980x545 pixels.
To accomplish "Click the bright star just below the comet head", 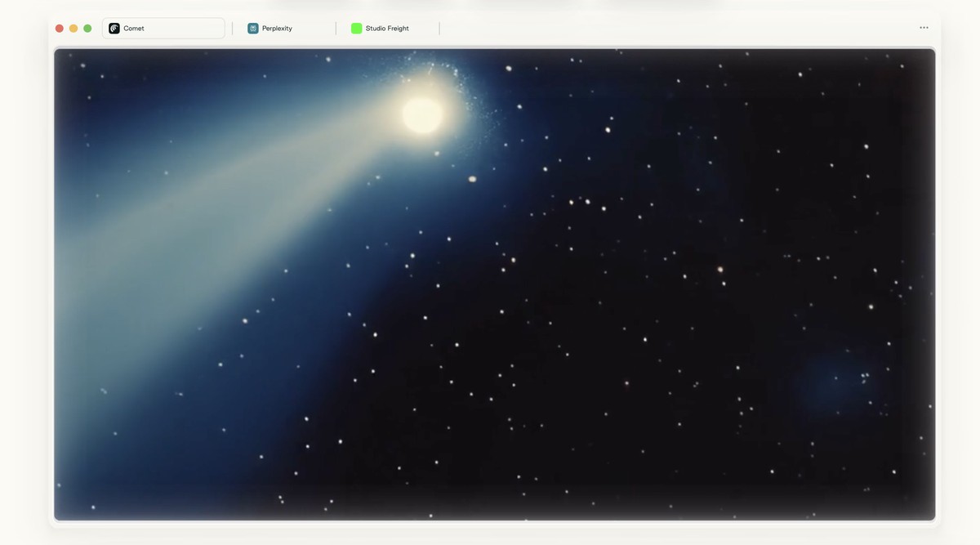I will 472,178.
